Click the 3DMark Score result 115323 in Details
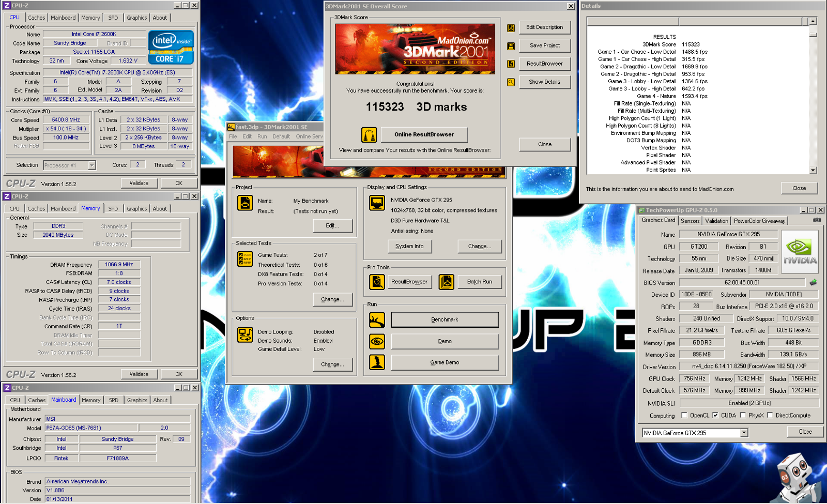Image resolution: width=827 pixels, height=504 pixels. pyautogui.click(x=691, y=44)
